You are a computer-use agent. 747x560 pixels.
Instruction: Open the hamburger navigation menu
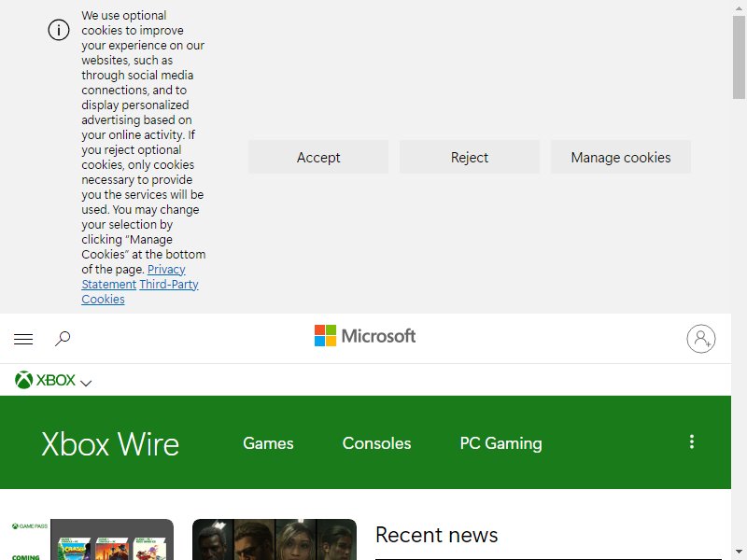(x=23, y=339)
